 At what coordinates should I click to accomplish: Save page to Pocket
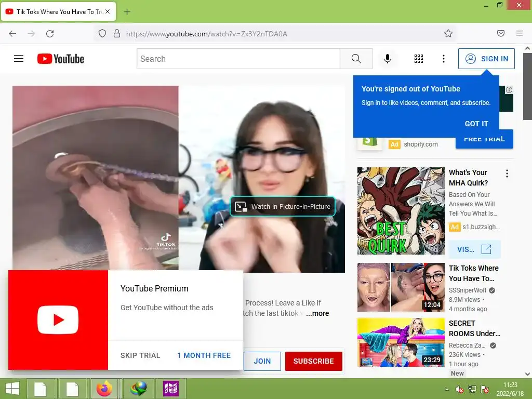click(x=501, y=33)
